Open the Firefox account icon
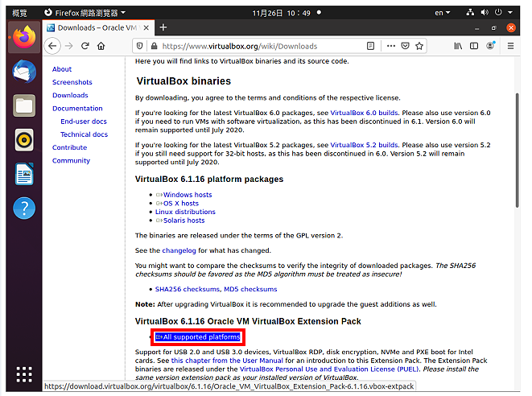Viewport: 532px width, 396px height. (491, 45)
